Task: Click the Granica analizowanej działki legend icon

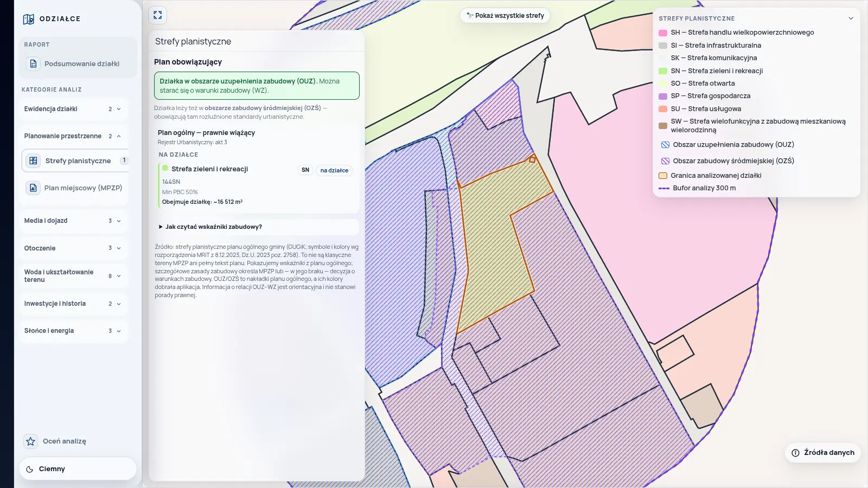Action: tap(663, 176)
